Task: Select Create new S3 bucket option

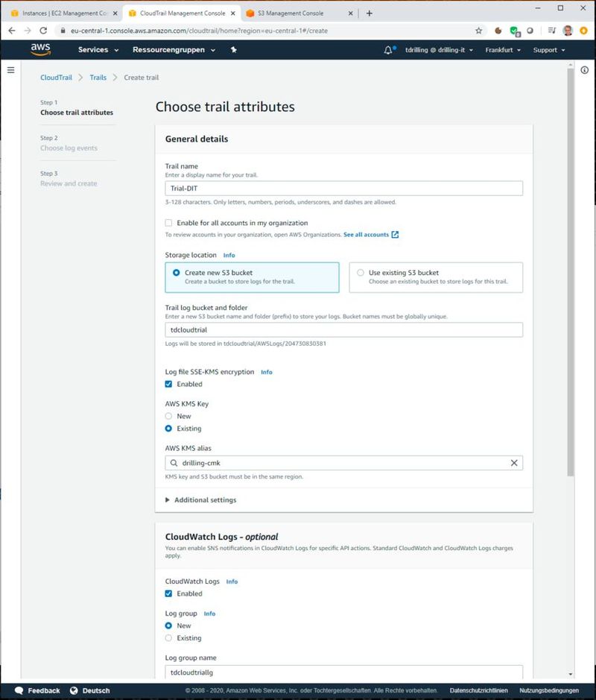Action: coord(252,277)
